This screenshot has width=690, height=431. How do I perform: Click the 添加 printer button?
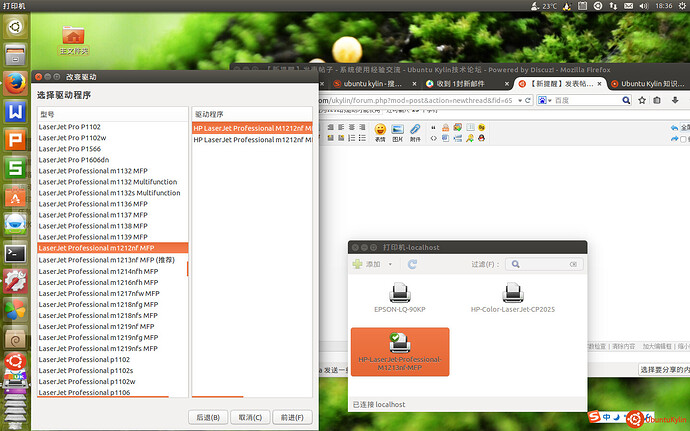(x=367, y=264)
